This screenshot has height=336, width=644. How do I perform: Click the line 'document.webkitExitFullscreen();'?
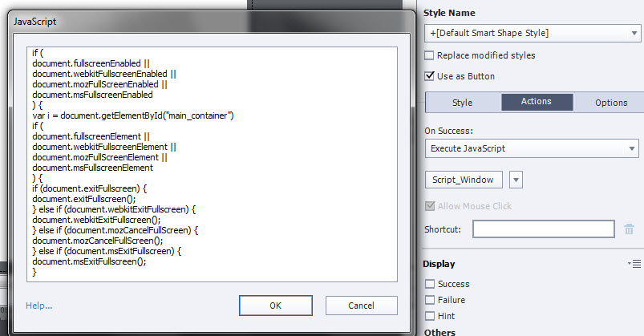pyautogui.click(x=96, y=220)
